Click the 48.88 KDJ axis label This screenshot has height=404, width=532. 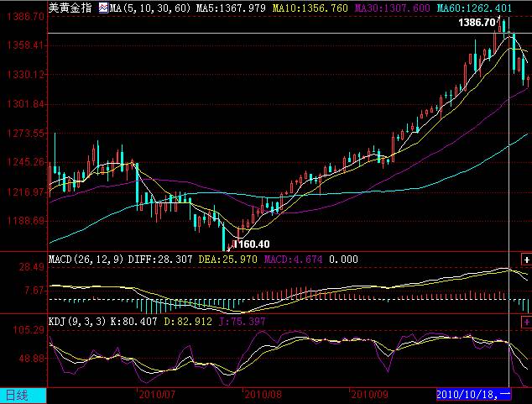[32, 358]
